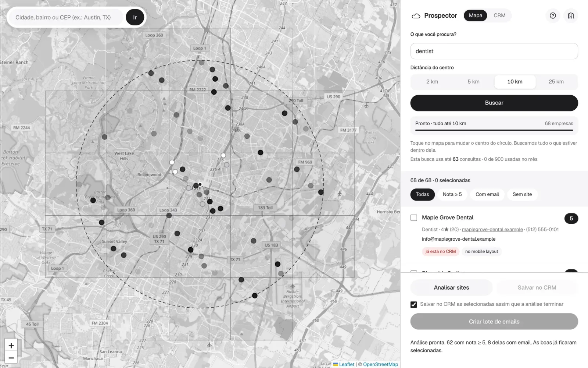
Task: Click the (512) 555-0101 phone number
Action: pos(542,230)
